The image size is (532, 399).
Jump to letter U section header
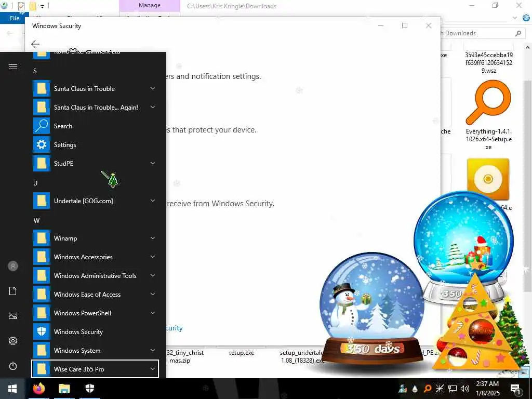coord(35,183)
